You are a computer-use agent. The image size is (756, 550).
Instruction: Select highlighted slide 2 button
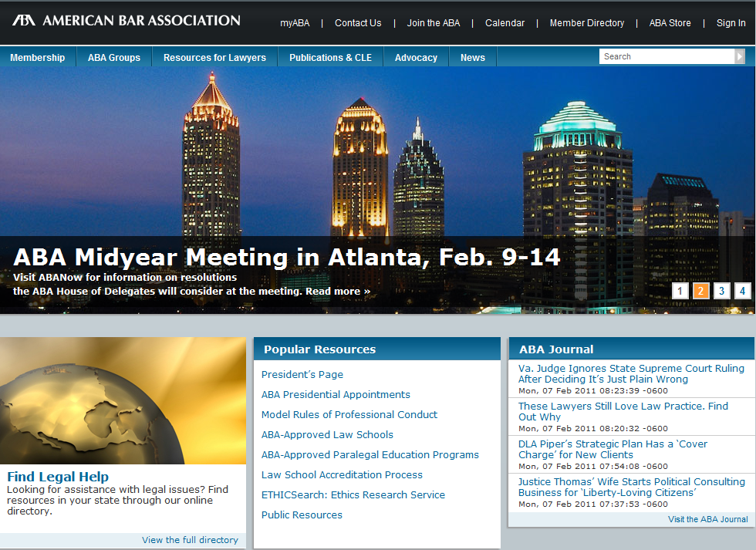click(700, 291)
